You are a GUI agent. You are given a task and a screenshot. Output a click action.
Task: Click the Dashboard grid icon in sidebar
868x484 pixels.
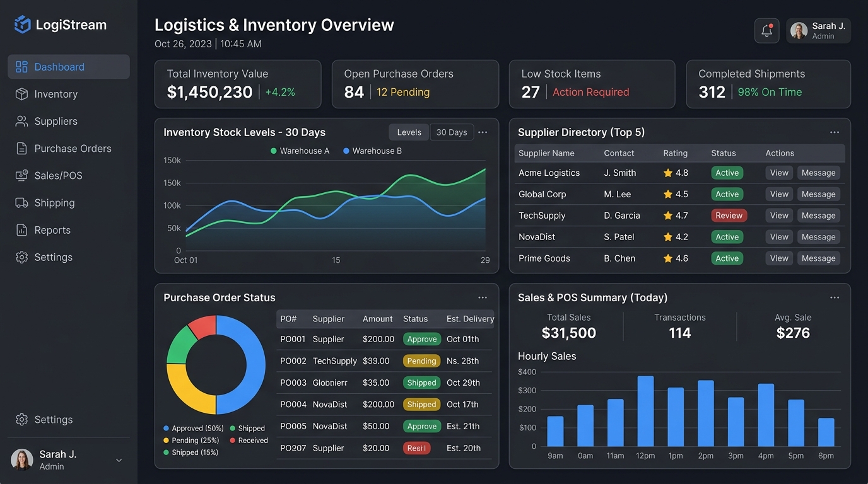21,67
